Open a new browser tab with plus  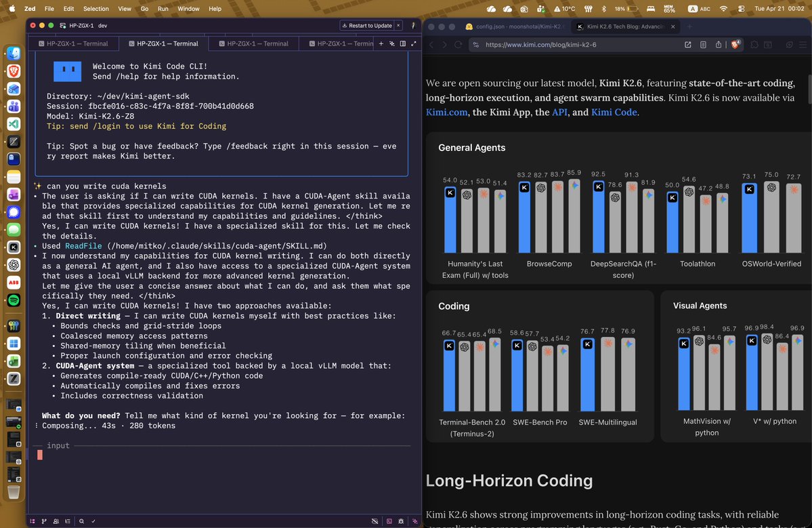[689, 26]
